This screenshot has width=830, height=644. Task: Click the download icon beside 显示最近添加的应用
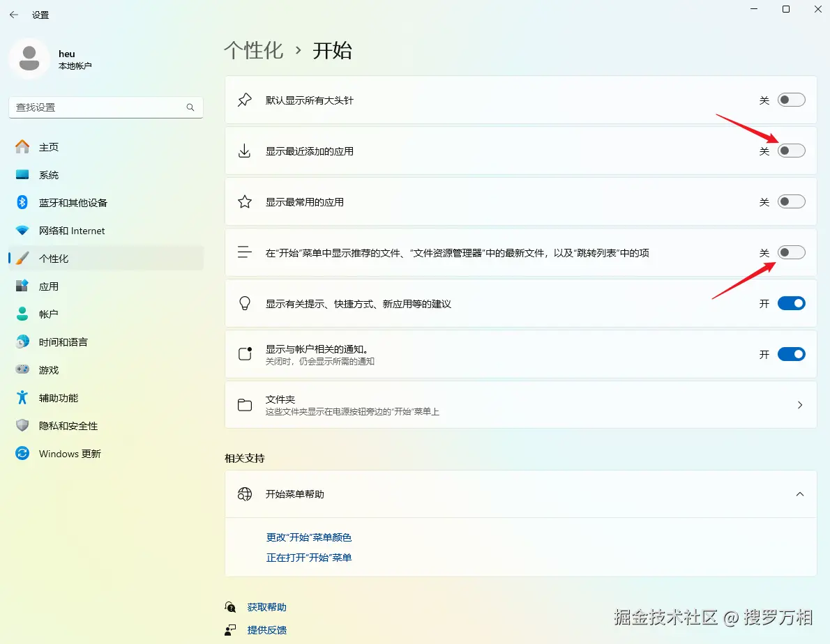click(x=245, y=151)
